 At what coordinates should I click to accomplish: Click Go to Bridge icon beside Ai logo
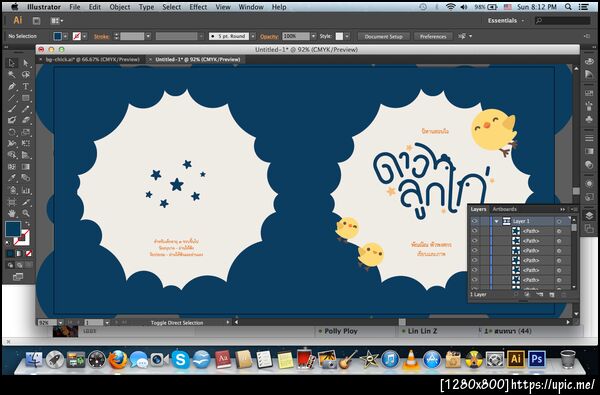[x=36, y=21]
